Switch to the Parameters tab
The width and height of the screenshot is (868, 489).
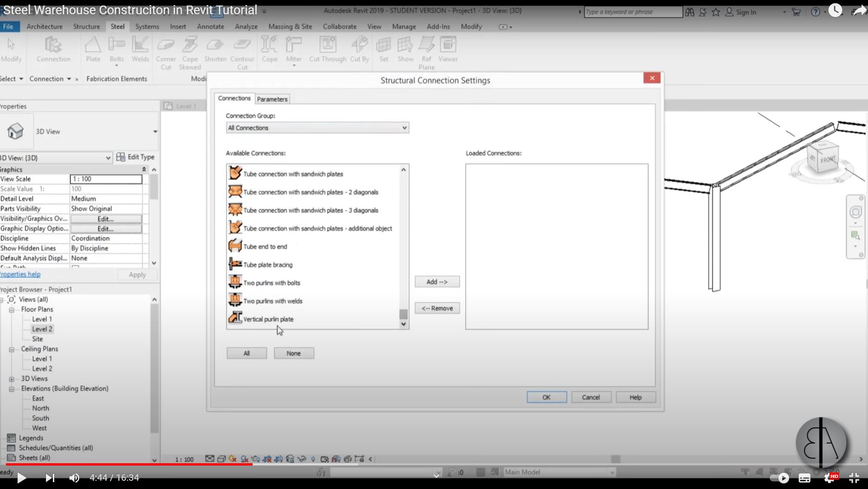point(272,99)
